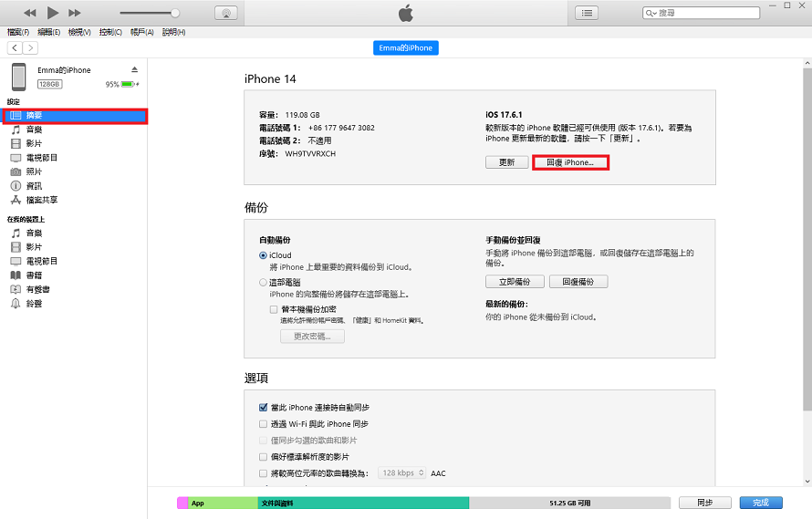
Task: Click the fast-forward playback button
Action: click(75, 13)
